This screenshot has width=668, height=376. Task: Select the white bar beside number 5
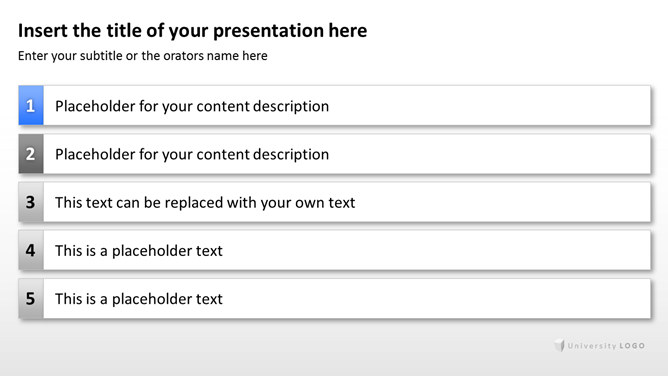[347, 299]
